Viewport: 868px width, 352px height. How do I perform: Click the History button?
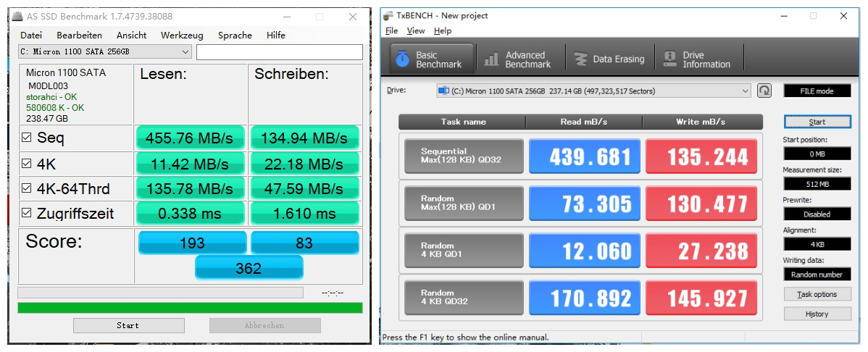817,314
